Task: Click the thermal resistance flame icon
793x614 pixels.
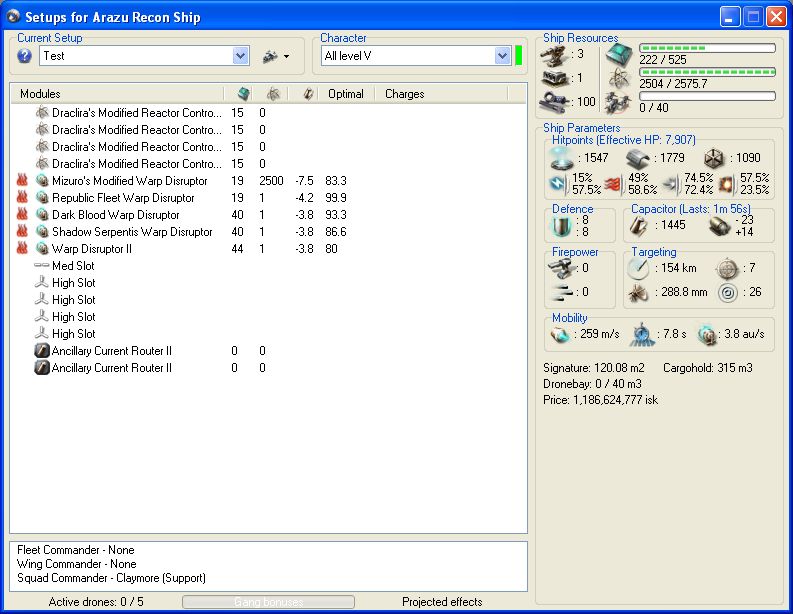Action: [x=613, y=184]
